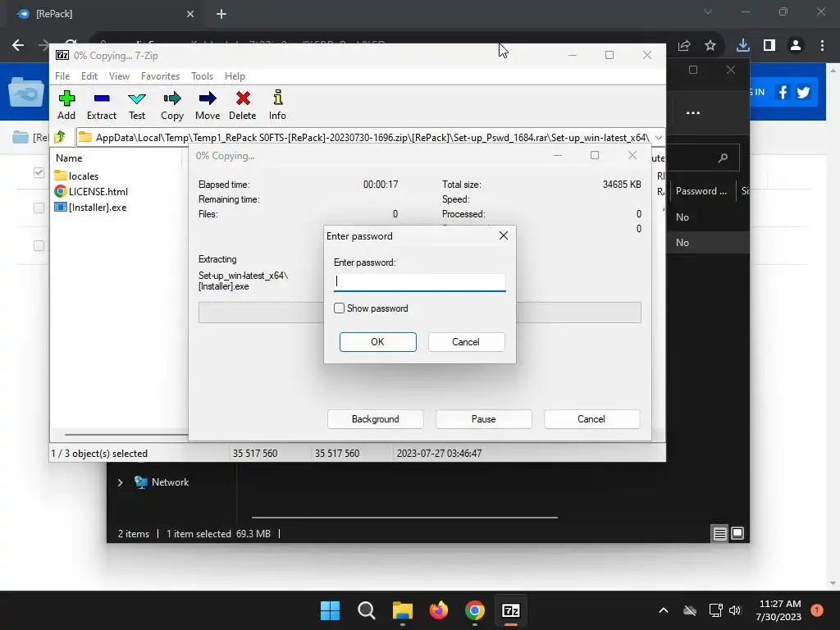Viewport: 840px width, 630px height.
Task: Click the Password column header in Explorer
Action: click(x=701, y=191)
